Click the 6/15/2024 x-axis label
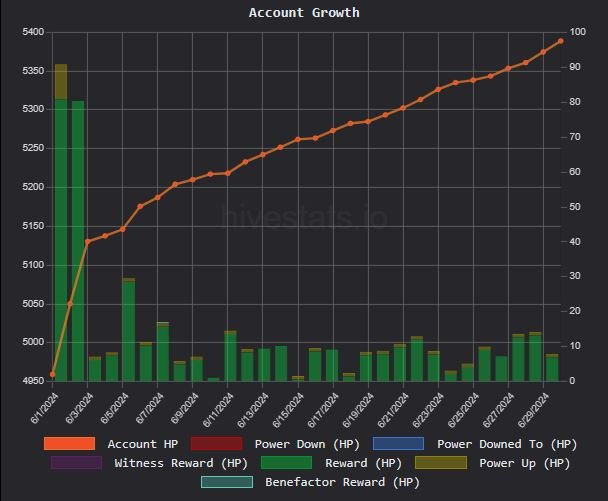Image resolution: width=608 pixels, height=501 pixels. click(x=288, y=409)
